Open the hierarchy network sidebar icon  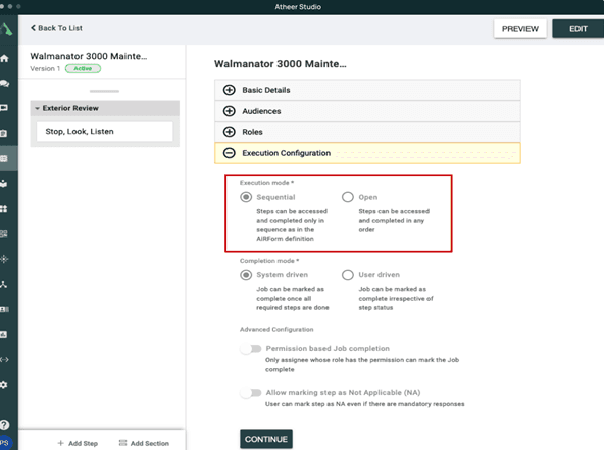pos(4,284)
